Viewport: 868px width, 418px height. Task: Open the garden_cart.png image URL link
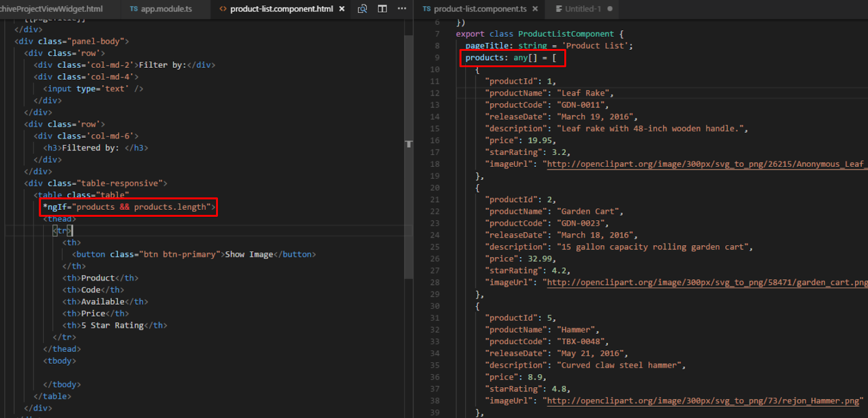[x=707, y=282]
